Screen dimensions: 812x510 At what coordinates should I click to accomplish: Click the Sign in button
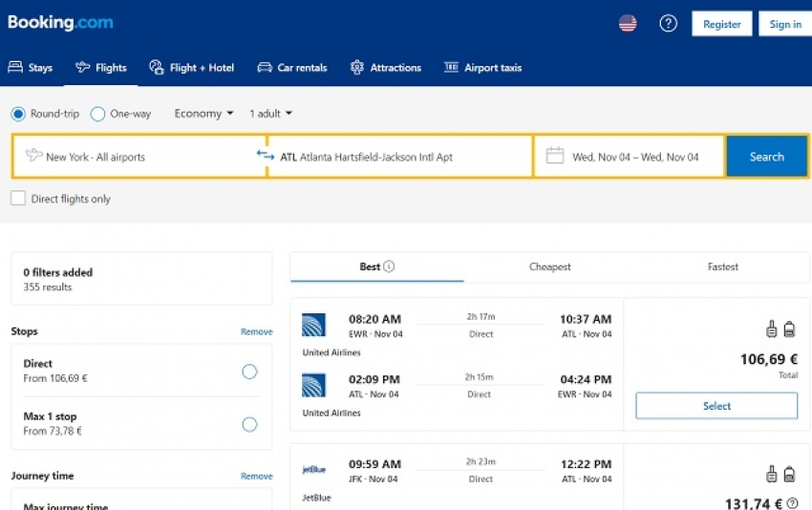[x=785, y=24]
